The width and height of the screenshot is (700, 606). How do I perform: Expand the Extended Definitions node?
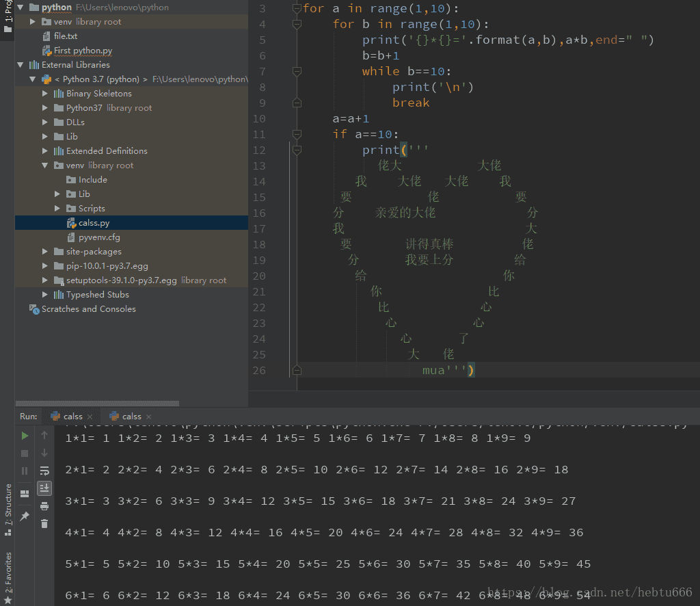tap(44, 151)
